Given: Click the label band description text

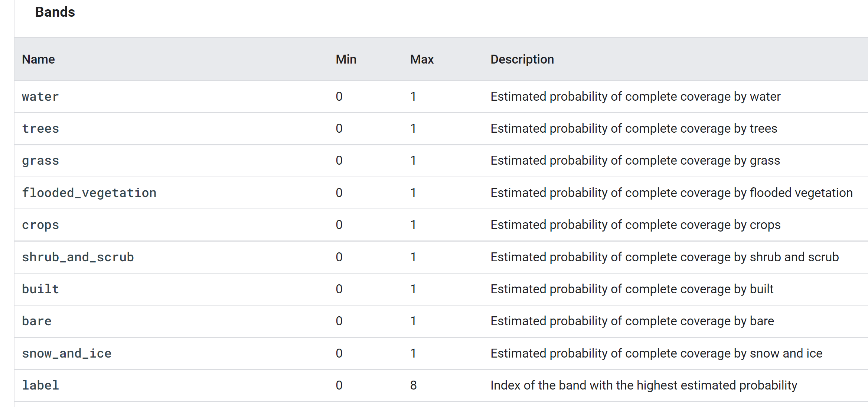Looking at the screenshot, I should (643, 385).
